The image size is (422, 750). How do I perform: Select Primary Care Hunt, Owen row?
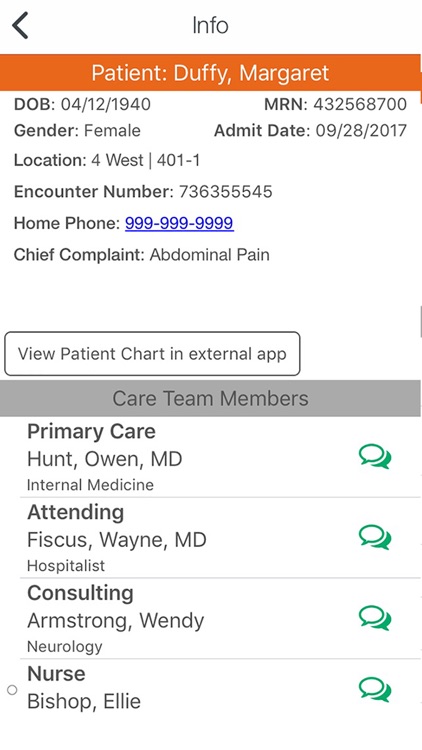pyautogui.click(x=220, y=457)
